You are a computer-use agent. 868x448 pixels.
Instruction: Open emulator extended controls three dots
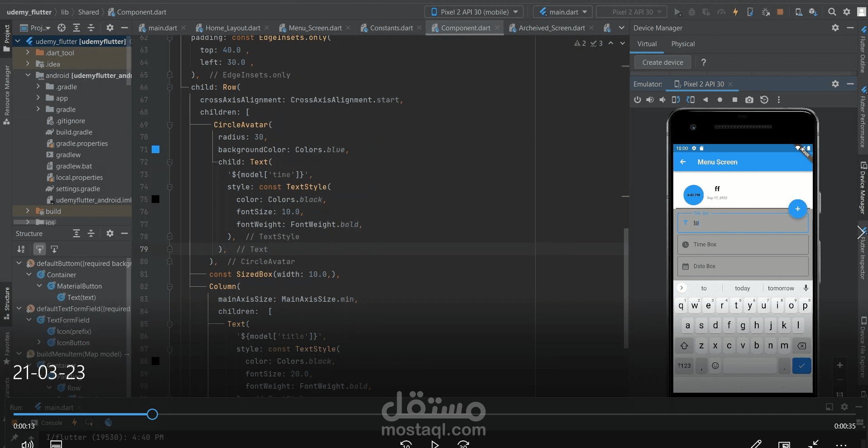779,100
